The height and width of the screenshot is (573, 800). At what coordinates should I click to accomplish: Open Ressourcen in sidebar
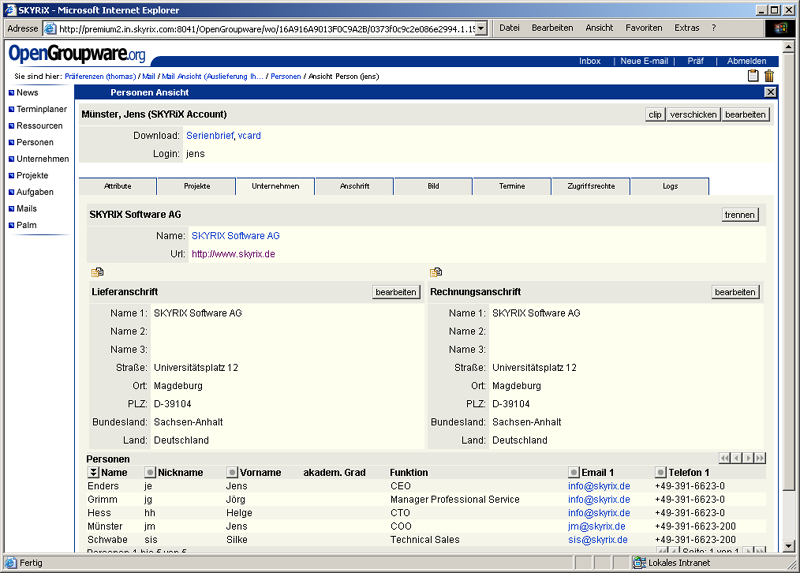pos(39,126)
